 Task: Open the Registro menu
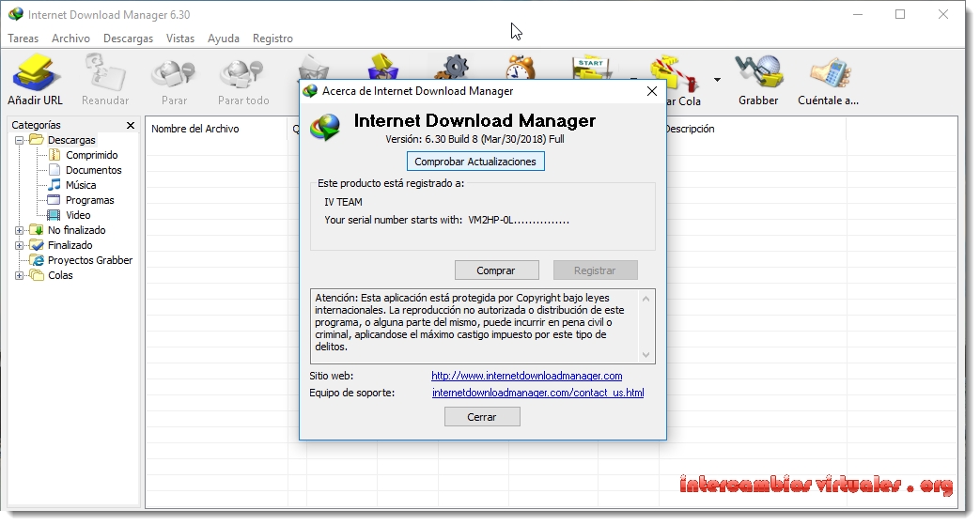click(272, 39)
